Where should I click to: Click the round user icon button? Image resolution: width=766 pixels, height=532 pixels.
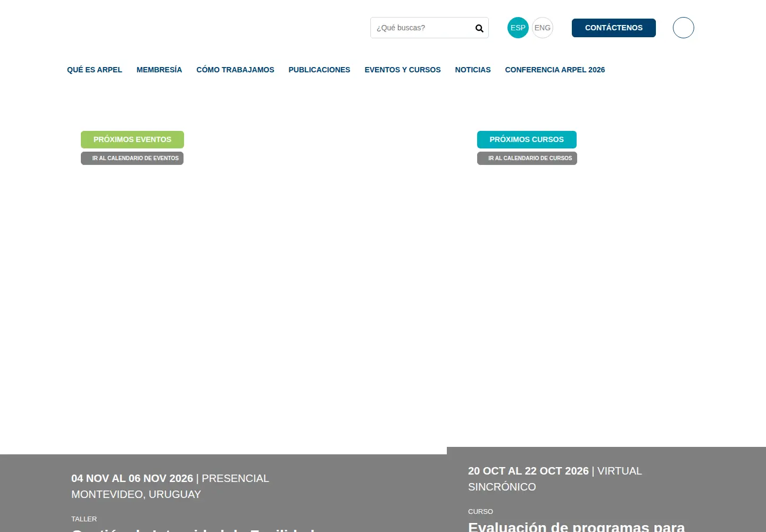[684, 28]
